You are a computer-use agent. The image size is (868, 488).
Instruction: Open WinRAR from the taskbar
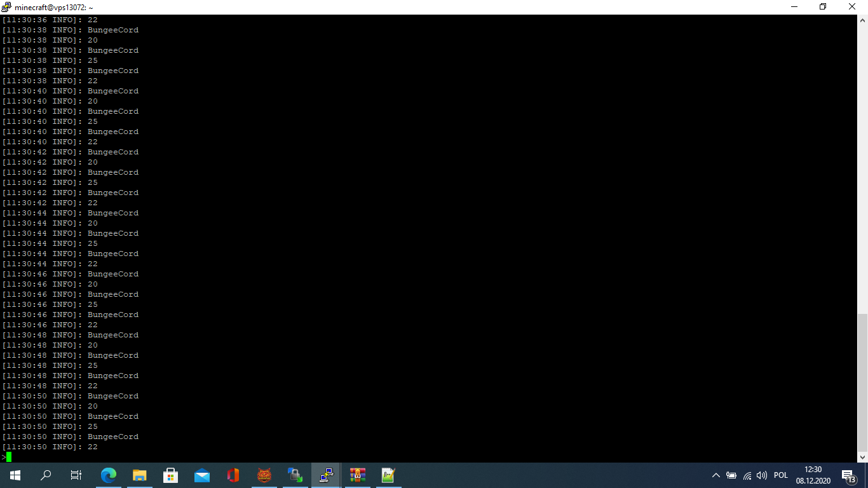[358, 475]
